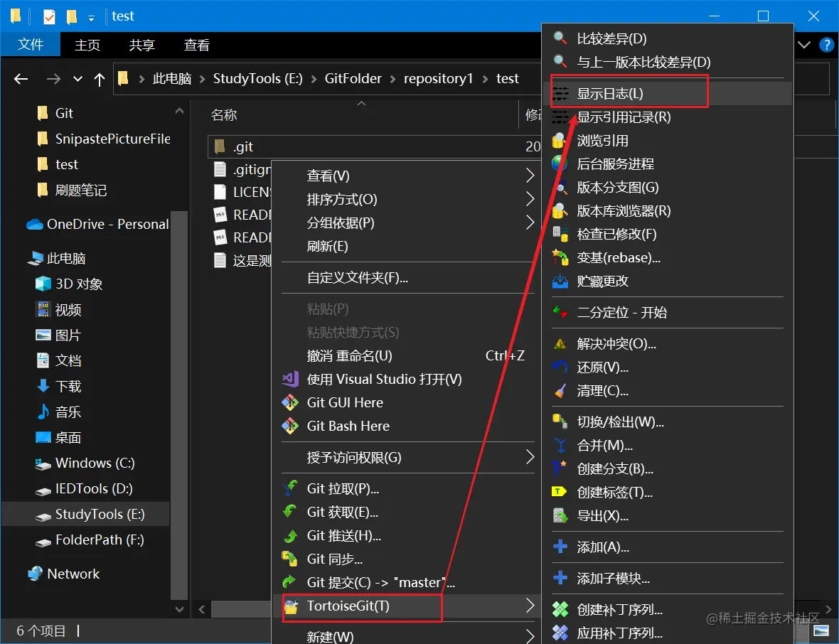Switch to the 主页 ribbon tab
This screenshot has width=839, height=644.
pos(87,45)
